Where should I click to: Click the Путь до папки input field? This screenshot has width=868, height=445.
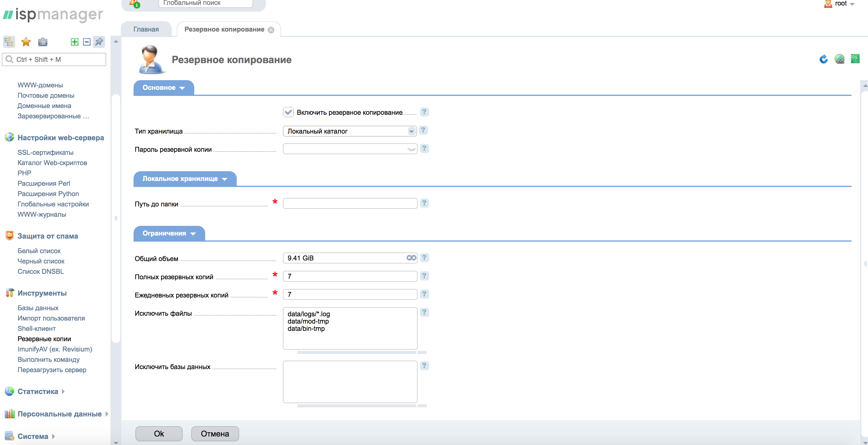pyautogui.click(x=350, y=203)
